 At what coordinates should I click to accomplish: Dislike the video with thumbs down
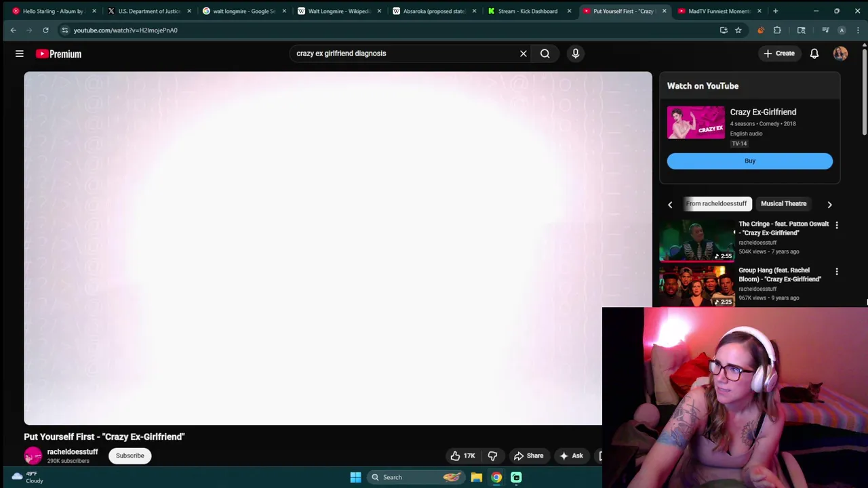click(493, 456)
